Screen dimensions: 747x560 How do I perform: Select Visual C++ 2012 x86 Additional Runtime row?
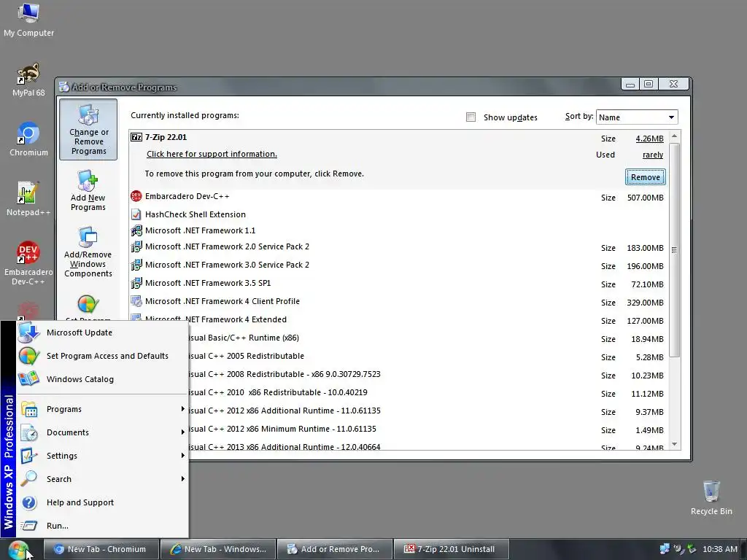point(399,411)
